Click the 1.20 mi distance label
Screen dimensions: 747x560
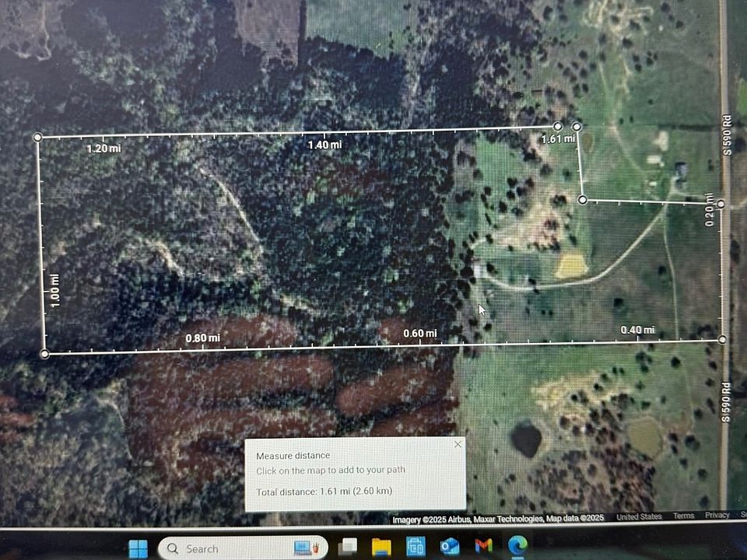pos(103,149)
